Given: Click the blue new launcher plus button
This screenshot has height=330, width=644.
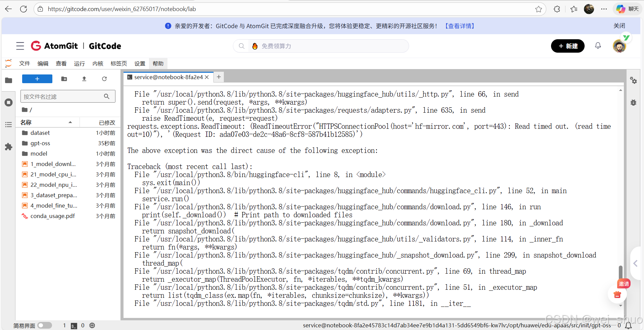Looking at the screenshot, I should 37,79.
